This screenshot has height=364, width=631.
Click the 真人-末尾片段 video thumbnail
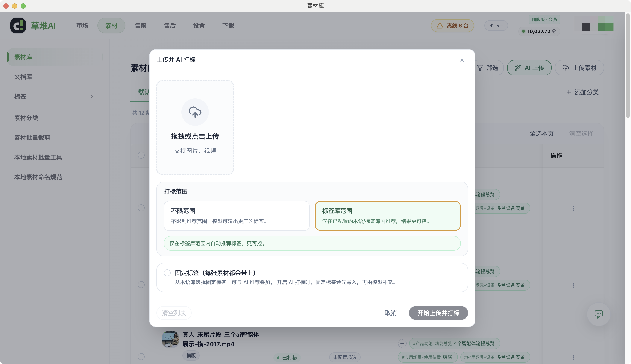(170, 339)
